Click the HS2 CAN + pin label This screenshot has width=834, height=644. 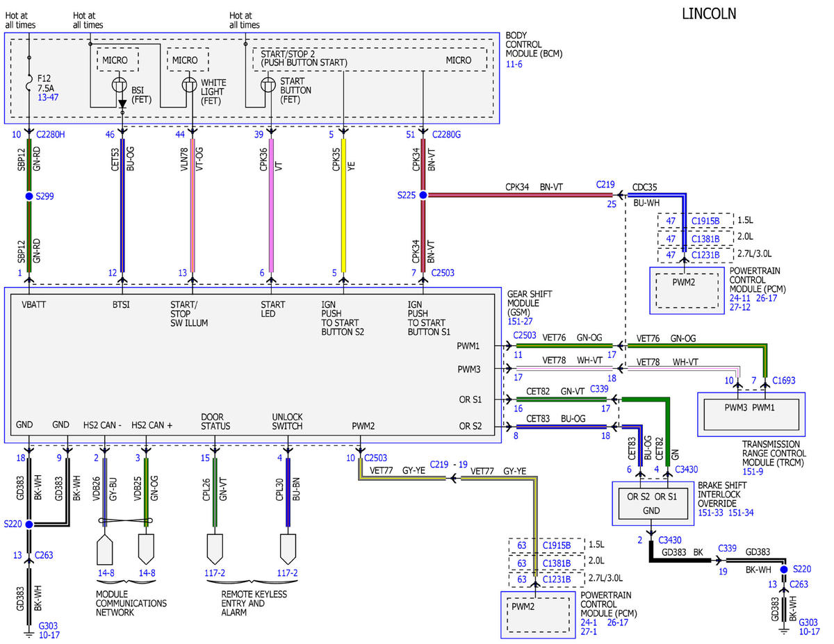pyautogui.click(x=152, y=424)
